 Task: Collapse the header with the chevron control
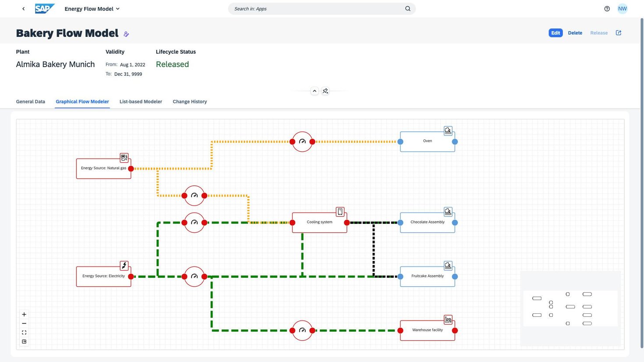(x=315, y=91)
